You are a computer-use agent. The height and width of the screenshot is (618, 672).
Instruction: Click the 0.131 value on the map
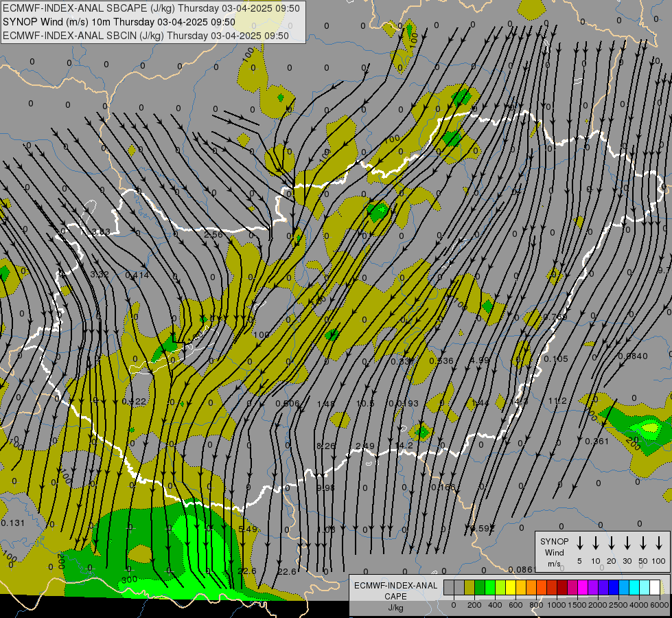pos(13,523)
